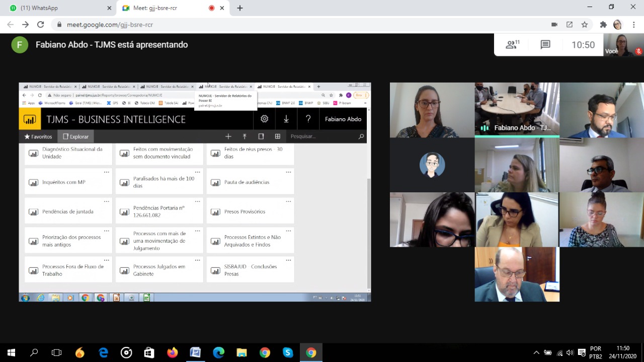Click the shared Power BI presentation screen
This screenshot has width=644, height=362.
(195, 192)
